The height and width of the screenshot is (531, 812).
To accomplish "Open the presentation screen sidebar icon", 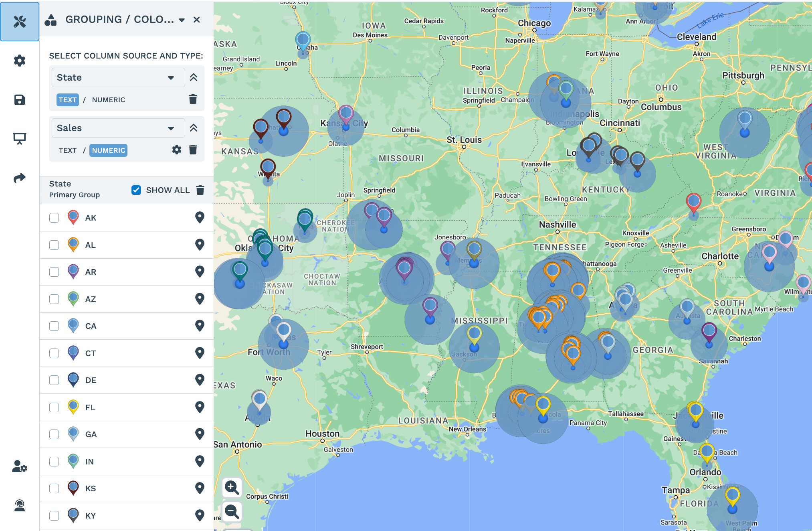I will tap(19, 139).
